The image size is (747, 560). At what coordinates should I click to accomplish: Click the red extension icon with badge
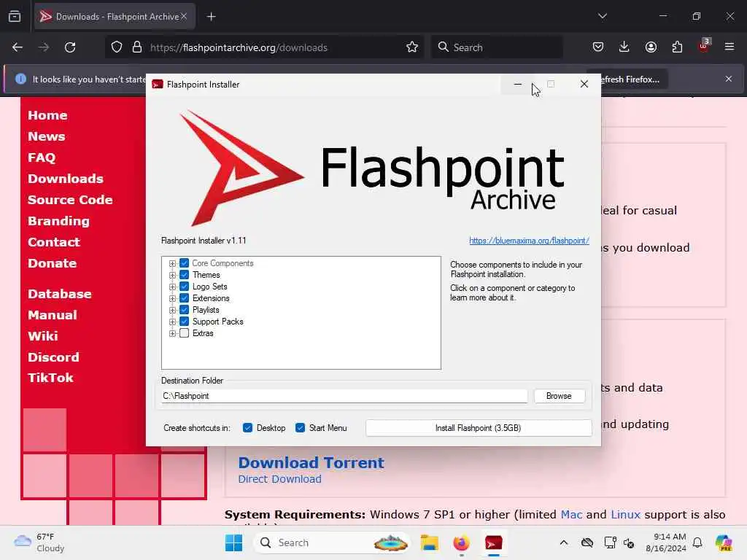click(x=704, y=46)
